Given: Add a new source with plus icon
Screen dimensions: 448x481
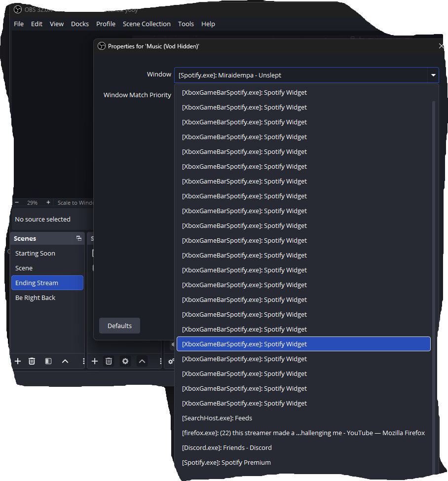Looking at the screenshot, I should (x=95, y=361).
